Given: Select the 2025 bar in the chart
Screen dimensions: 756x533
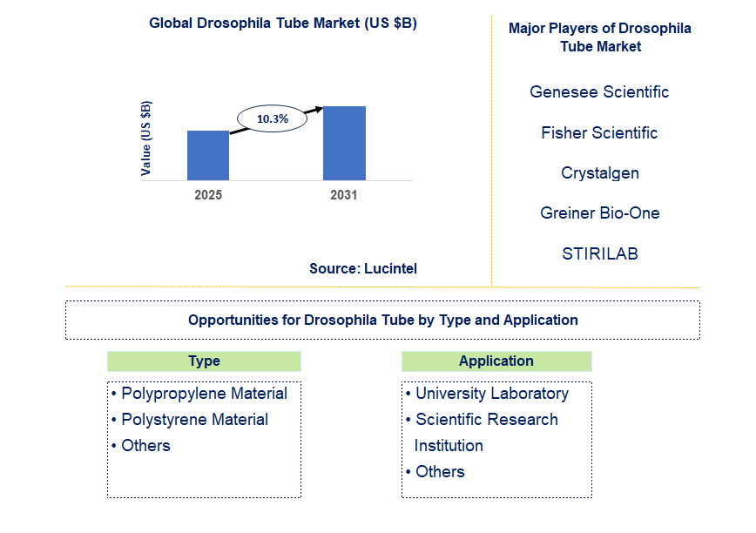Looking at the screenshot, I should pyautogui.click(x=208, y=155).
